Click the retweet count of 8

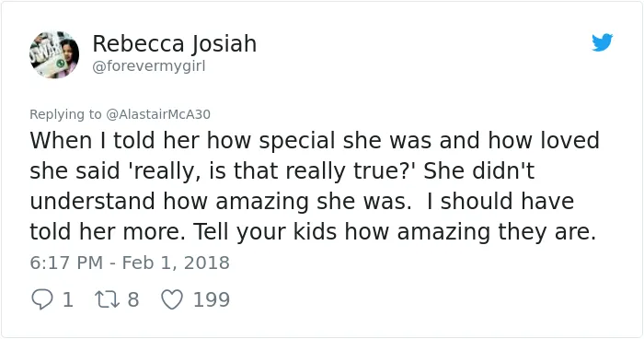[x=133, y=299]
